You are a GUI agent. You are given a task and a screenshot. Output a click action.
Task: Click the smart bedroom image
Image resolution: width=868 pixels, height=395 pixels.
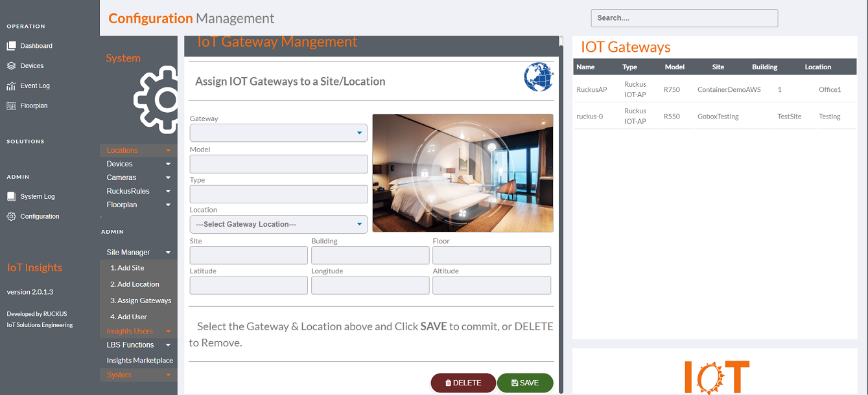[463, 173]
